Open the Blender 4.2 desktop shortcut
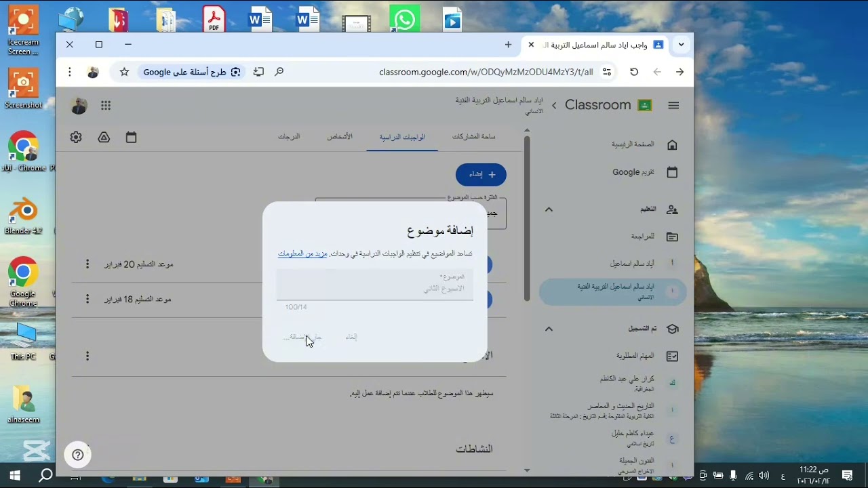This screenshot has height=488, width=868. [x=23, y=216]
